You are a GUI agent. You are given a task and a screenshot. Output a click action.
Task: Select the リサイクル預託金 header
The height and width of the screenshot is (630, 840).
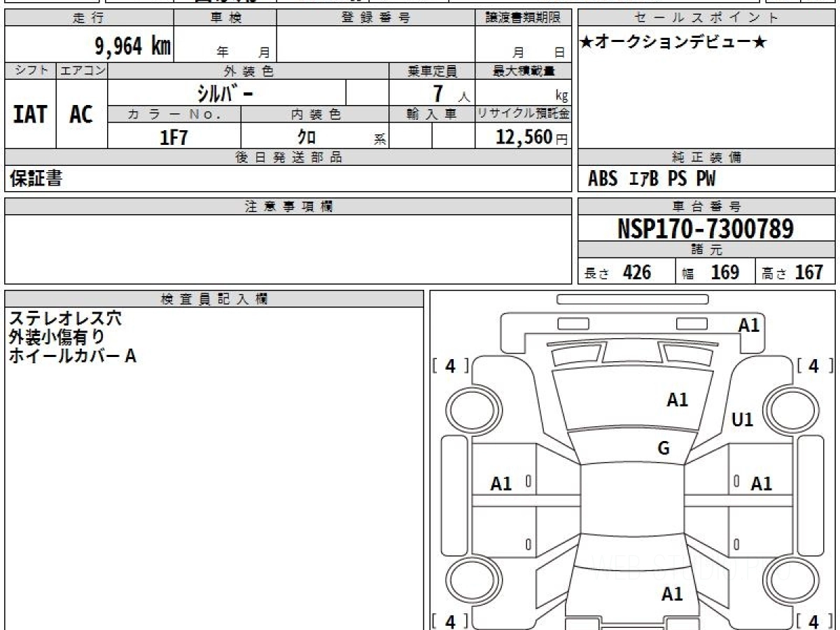click(x=524, y=114)
